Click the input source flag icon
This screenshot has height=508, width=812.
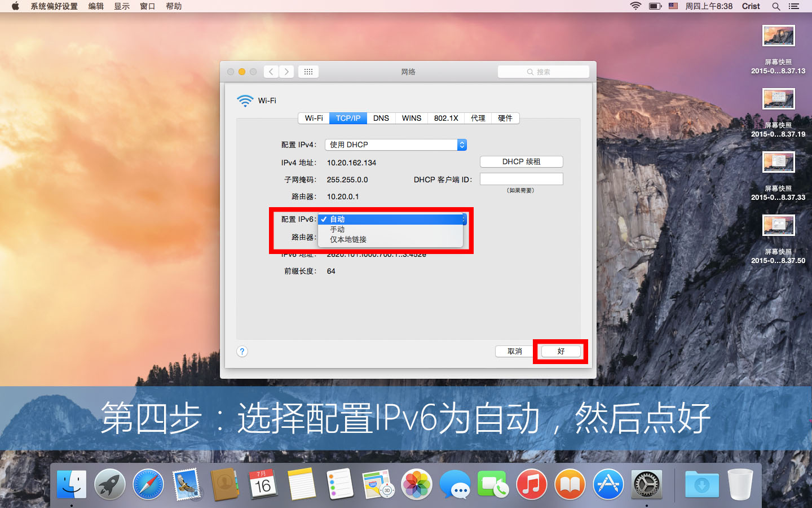[673, 6]
